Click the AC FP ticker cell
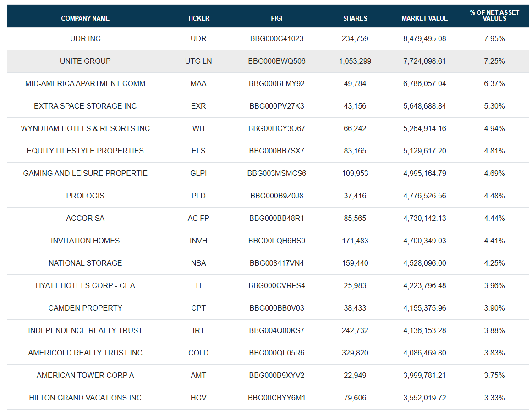Image resolution: width=532 pixels, height=410 pixels. point(198,218)
